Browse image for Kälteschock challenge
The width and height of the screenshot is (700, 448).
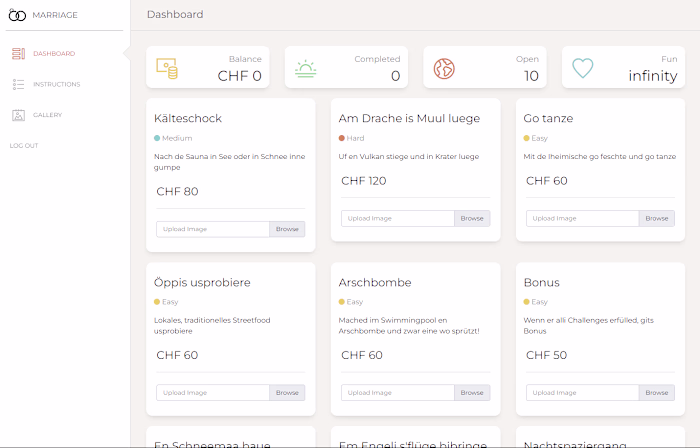pyautogui.click(x=287, y=229)
